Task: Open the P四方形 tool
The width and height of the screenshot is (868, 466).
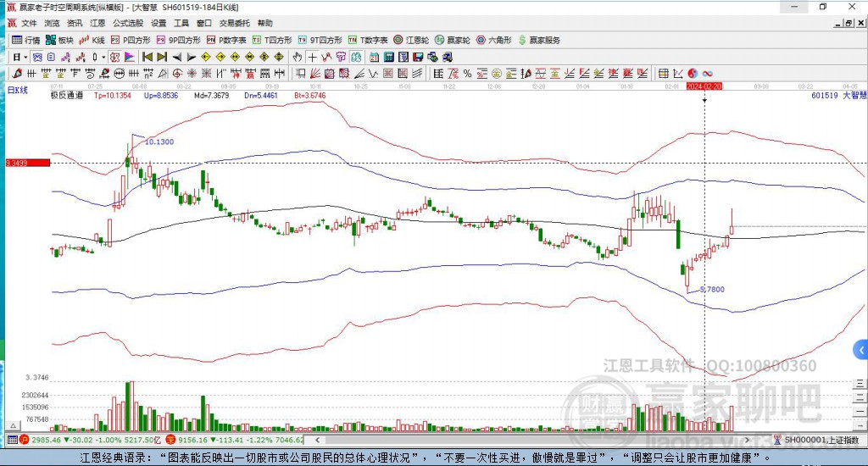Action: pos(131,41)
